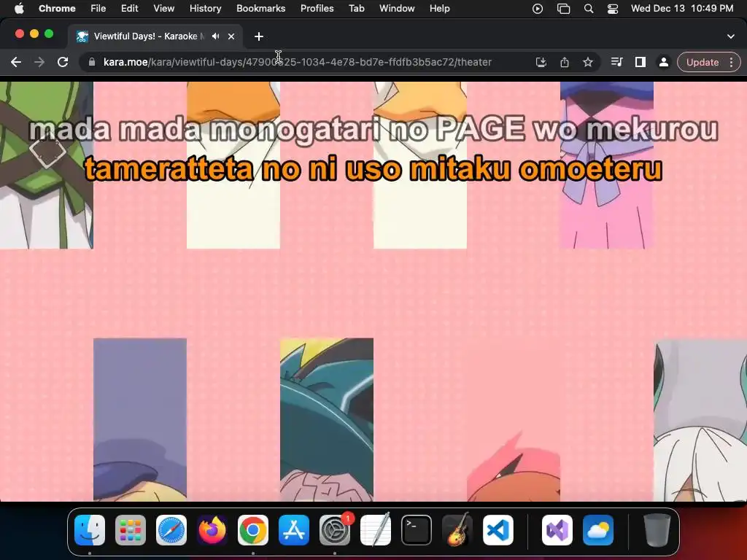Open the Weather app from the Dock
This screenshot has width=747, height=560.
click(x=598, y=530)
